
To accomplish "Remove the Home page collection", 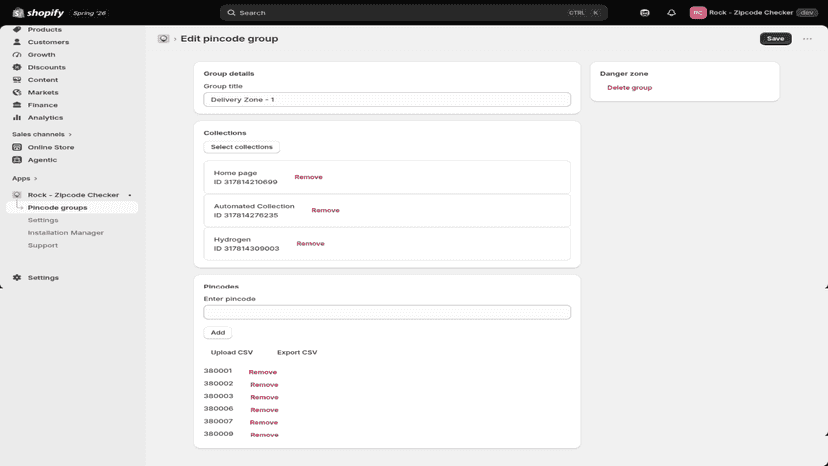I will [308, 177].
